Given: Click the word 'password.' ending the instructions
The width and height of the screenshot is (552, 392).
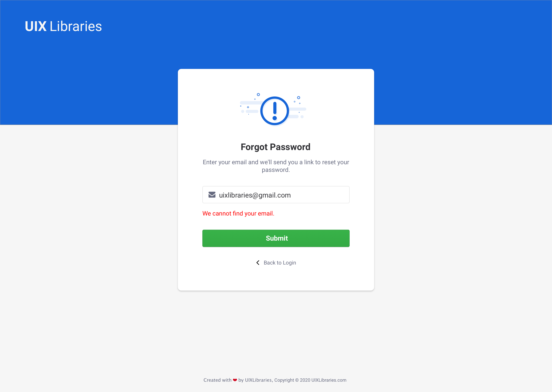Looking at the screenshot, I should coord(276,170).
